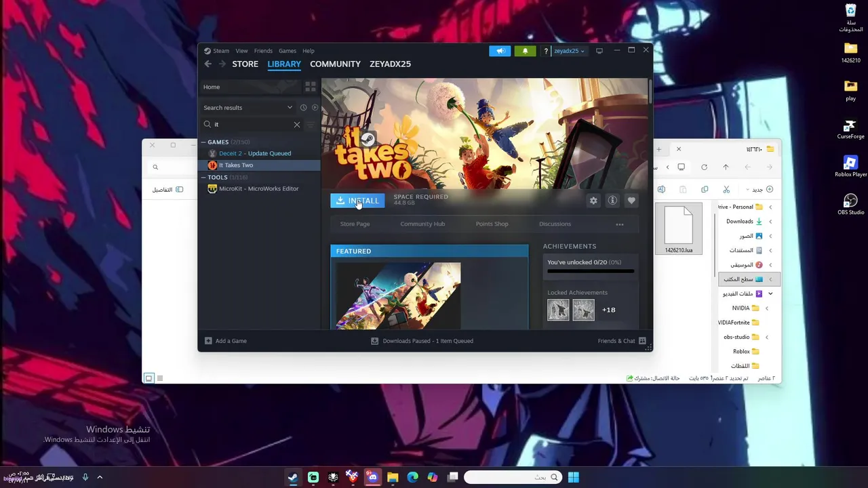The image size is (868, 488).
Task: Go forward with Steam's forward arrow
Action: [222, 64]
